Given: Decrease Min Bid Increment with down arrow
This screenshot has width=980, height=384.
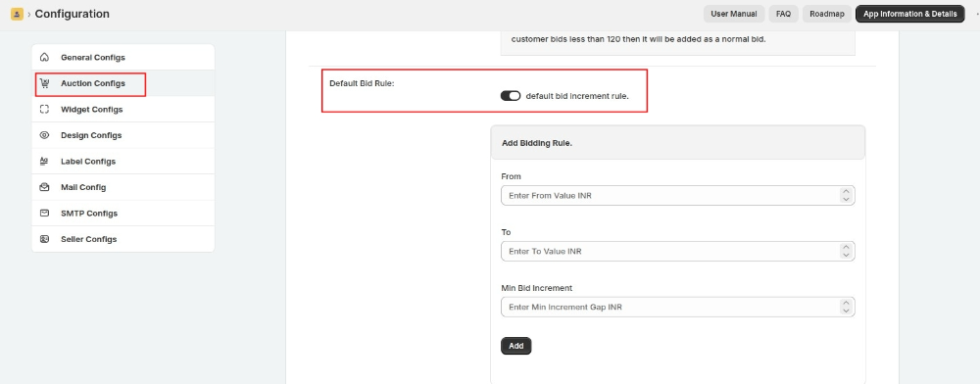Looking at the screenshot, I should pos(846,311).
